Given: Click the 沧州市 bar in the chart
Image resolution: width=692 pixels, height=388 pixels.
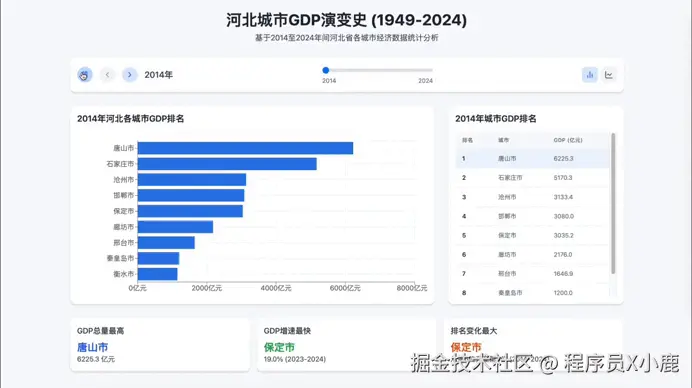Looking at the screenshot, I should pyautogui.click(x=192, y=180).
